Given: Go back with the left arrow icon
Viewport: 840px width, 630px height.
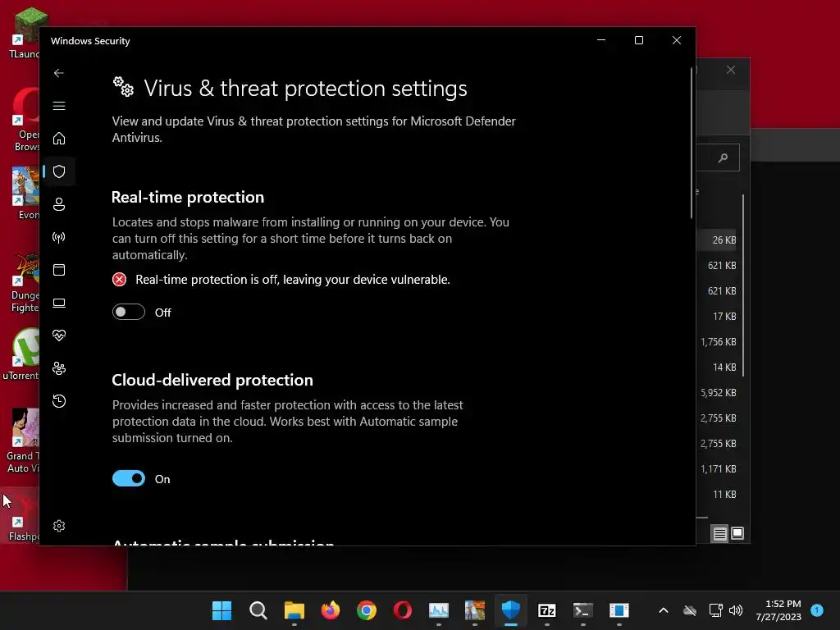Looking at the screenshot, I should pyautogui.click(x=59, y=73).
